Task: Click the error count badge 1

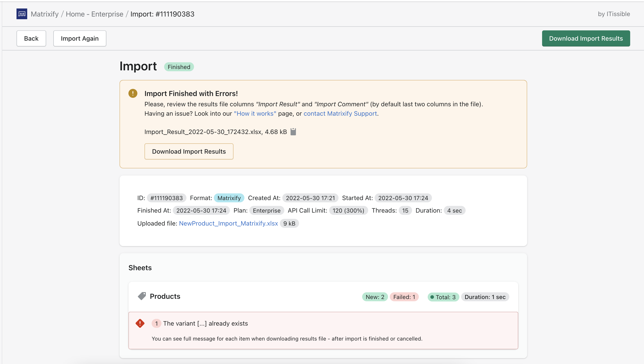Action: point(156,323)
